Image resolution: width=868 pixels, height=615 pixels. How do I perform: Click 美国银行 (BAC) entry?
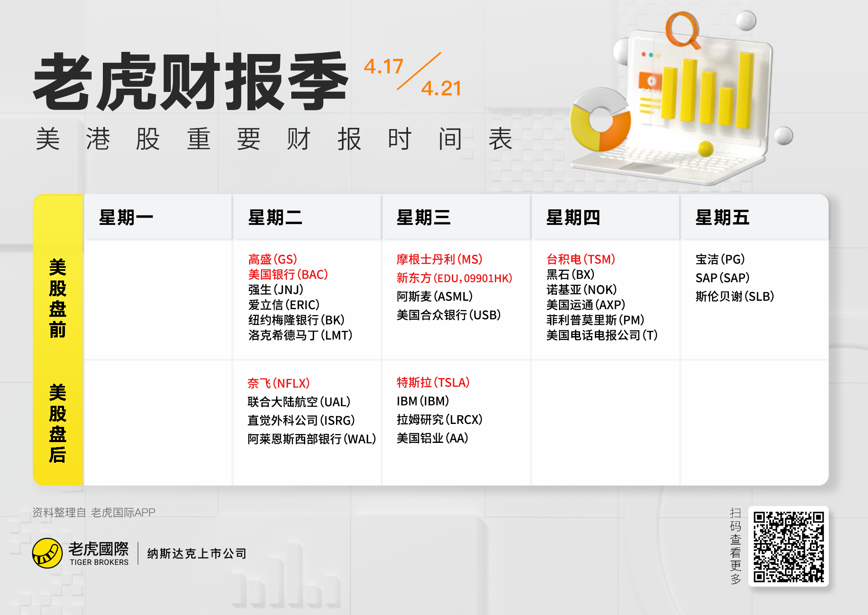click(288, 274)
